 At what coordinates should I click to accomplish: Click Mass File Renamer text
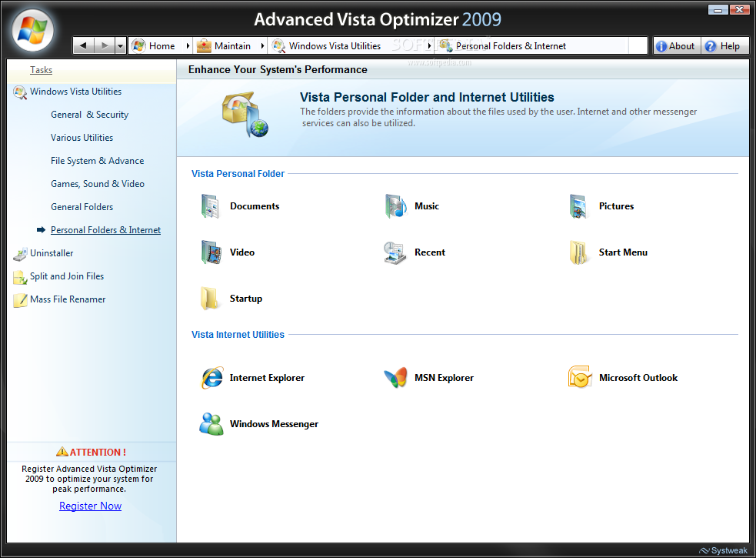click(x=68, y=299)
